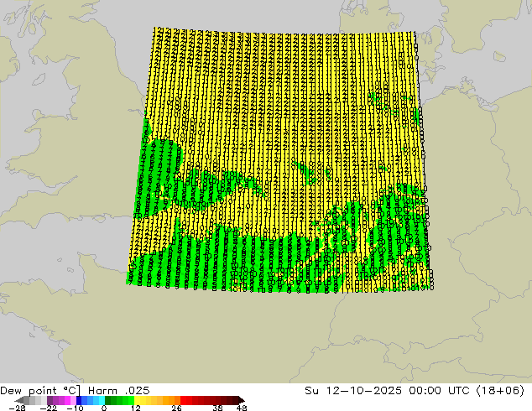
Task: Select the dark green legend swatch at 0
Action: pos(107,400)
